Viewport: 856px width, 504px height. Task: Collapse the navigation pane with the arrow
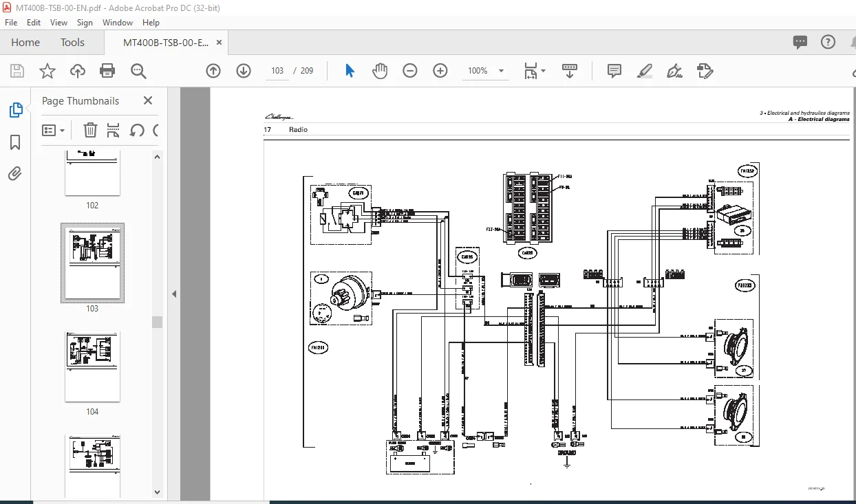point(174,294)
